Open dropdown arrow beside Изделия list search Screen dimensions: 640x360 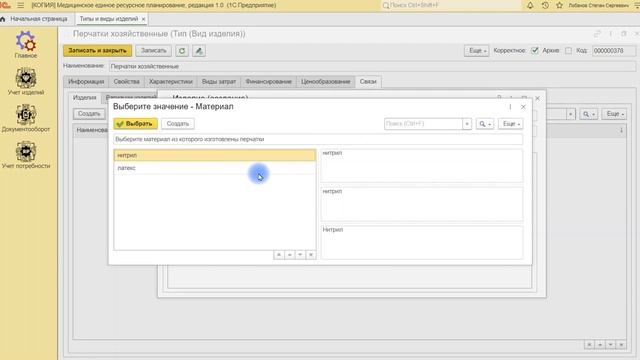571,114
